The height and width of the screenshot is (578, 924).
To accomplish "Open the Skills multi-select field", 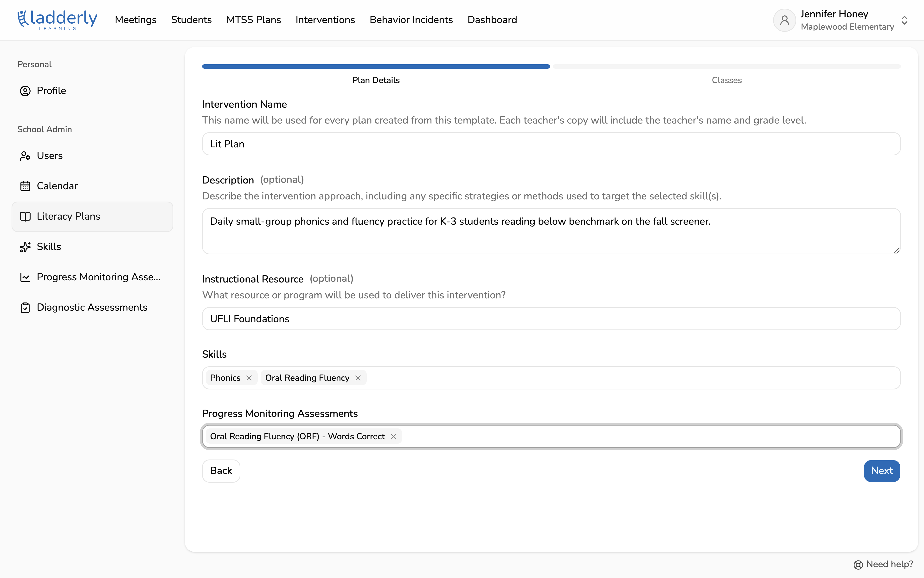I will coord(551,378).
